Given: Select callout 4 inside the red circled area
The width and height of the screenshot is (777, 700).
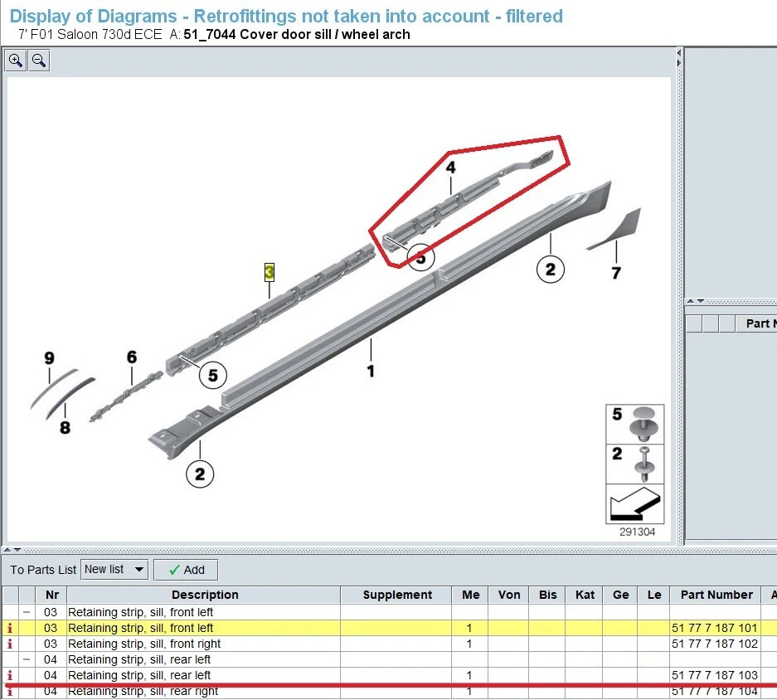Looking at the screenshot, I should (x=450, y=168).
